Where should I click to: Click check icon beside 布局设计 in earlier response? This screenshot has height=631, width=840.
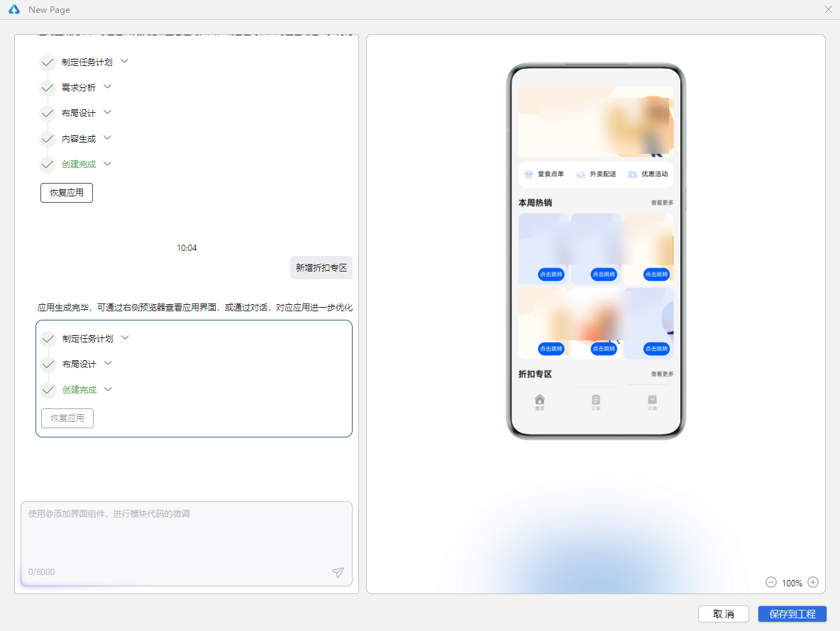pos(48,113)
